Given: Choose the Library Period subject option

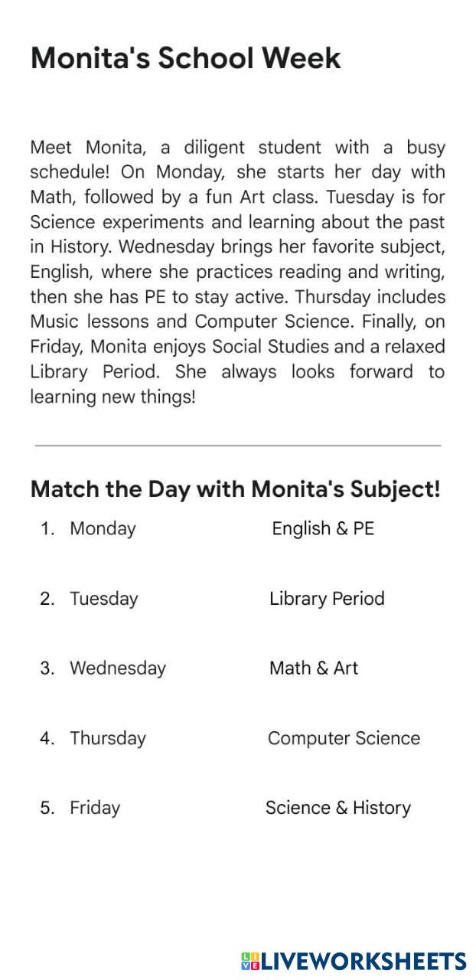Looking at the screenshot, I should pyautogui.click(x=327, y=599).
